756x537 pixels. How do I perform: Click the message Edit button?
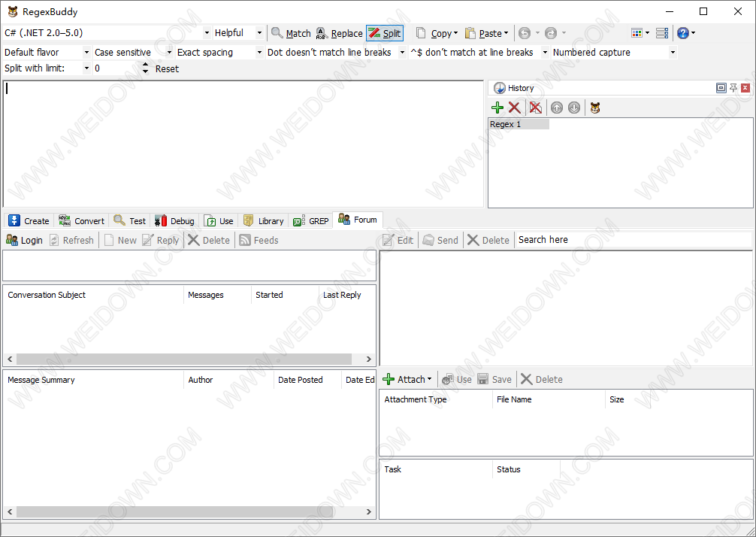[398, 240]
